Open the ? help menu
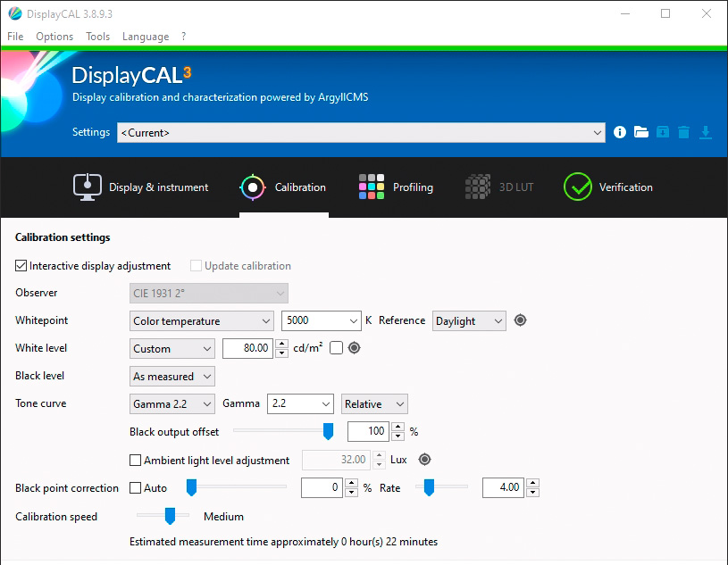Image resolution: width=728 pixels, height=565 pixels. pos(184,37)
